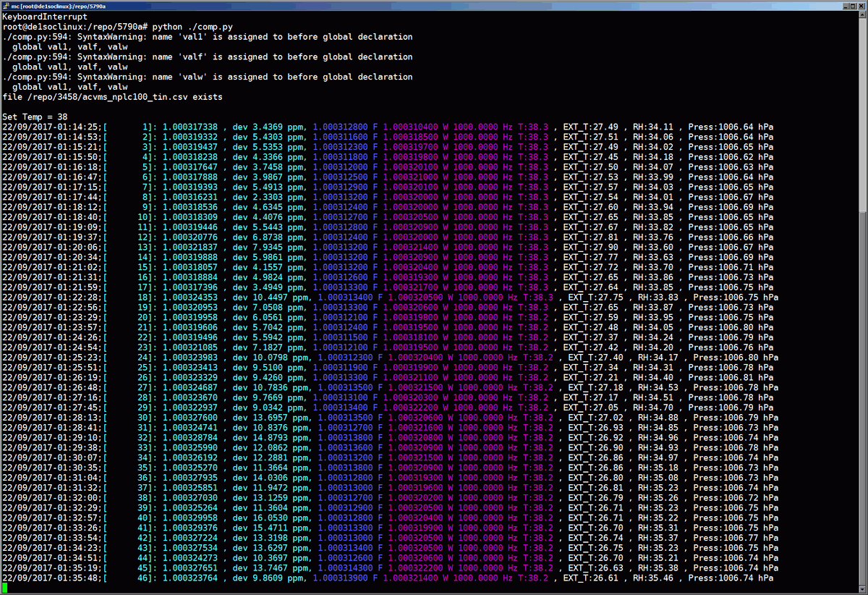
Task: Click deviation value "3.7458 ppm"
Action: [x=278, y=168]
